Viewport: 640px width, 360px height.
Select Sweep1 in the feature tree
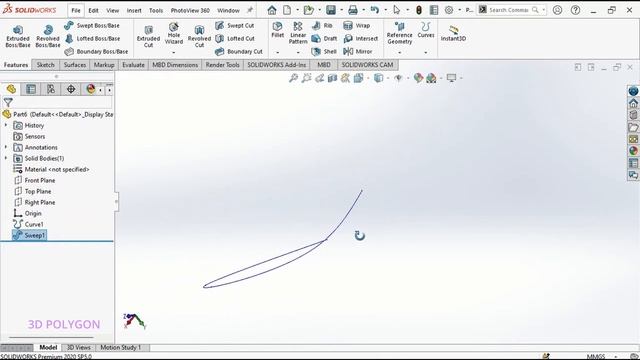point(29,235)
